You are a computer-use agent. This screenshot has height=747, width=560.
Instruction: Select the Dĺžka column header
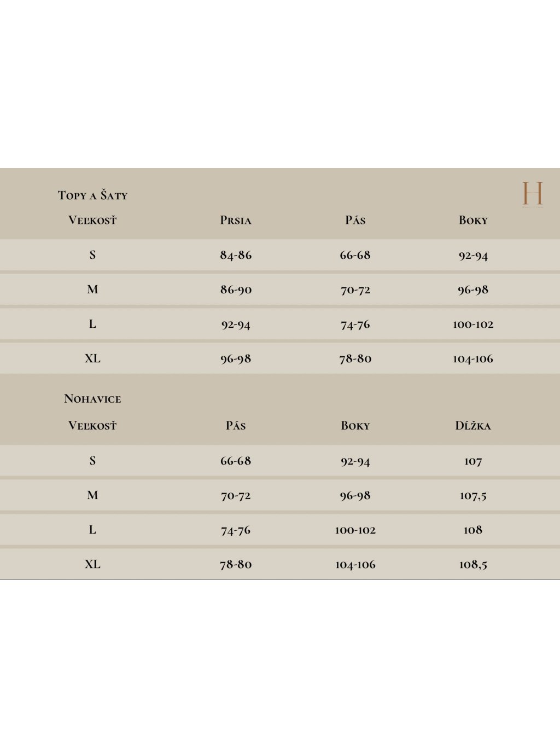coord(473,426)
